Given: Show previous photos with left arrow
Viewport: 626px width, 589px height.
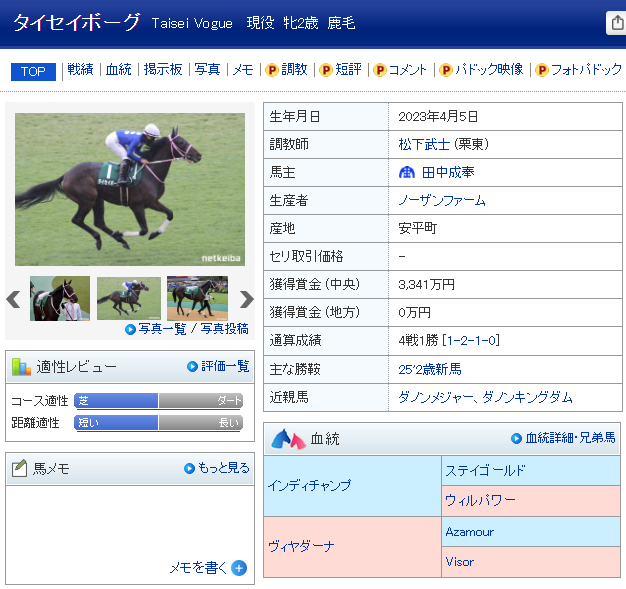Looking at the screenshot, I should 14,299.
